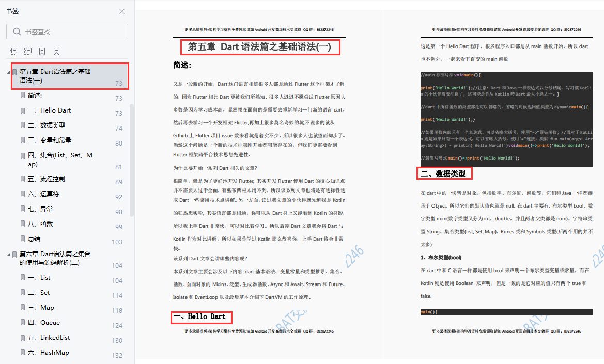
Task: Click the bookmarks panel vertical scrollbar
Action: 132,160
